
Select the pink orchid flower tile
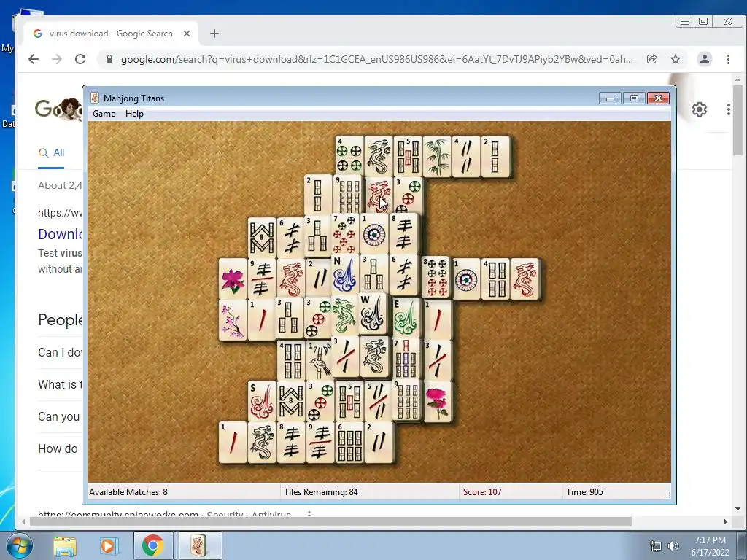233,279
